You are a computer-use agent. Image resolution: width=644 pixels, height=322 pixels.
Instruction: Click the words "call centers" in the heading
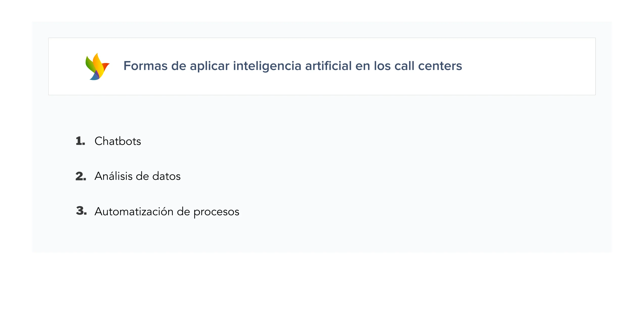[x=428, y=66]
